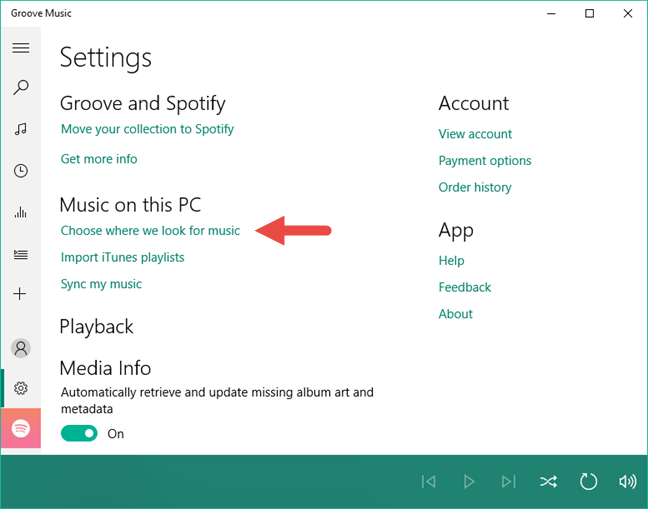Open the hamburger navigation menu
This screenshot has height=509, width=648.
tap(21, 48)
